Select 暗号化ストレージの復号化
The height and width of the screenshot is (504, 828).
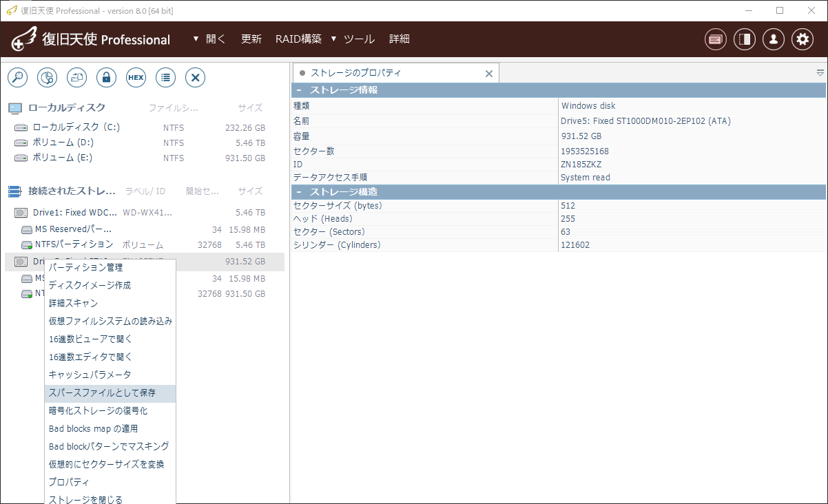tap(110, 410)
